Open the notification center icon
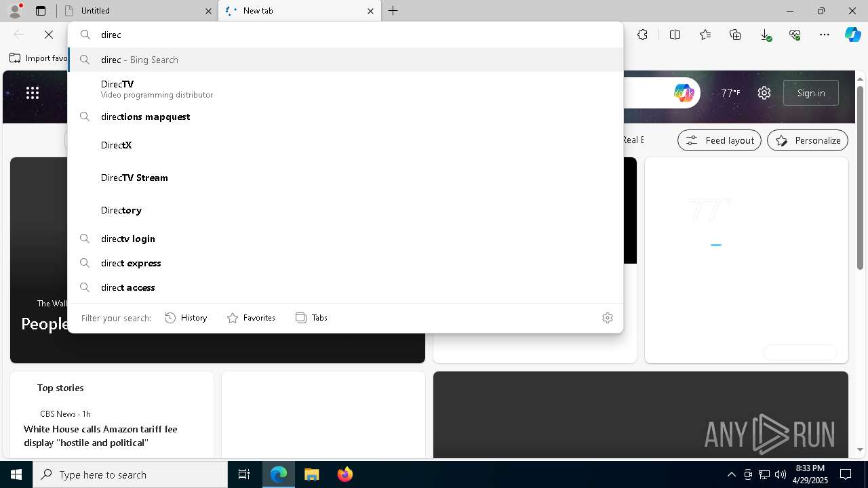This screenshot has height=488, width=868. click(846, 474)
